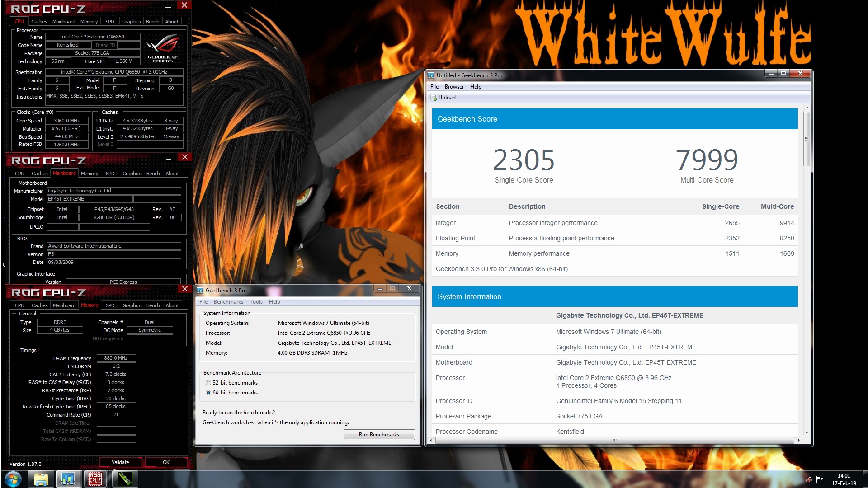Select CPU tab in Memory CPU-Z window
868x488 pixels.
click(19, 305)
